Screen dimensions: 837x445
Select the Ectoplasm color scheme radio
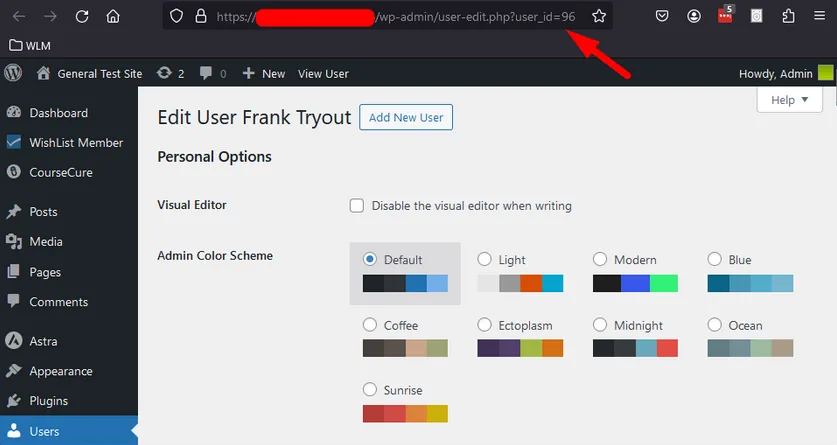(x=484, y=325)
